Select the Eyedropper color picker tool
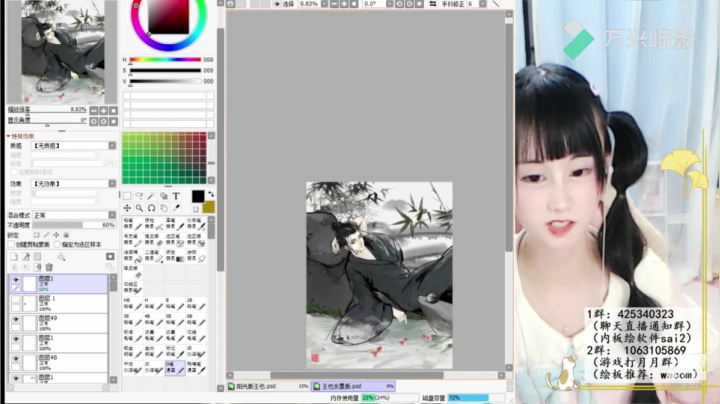This screenshot has height=404, width=720. [176, 208]
